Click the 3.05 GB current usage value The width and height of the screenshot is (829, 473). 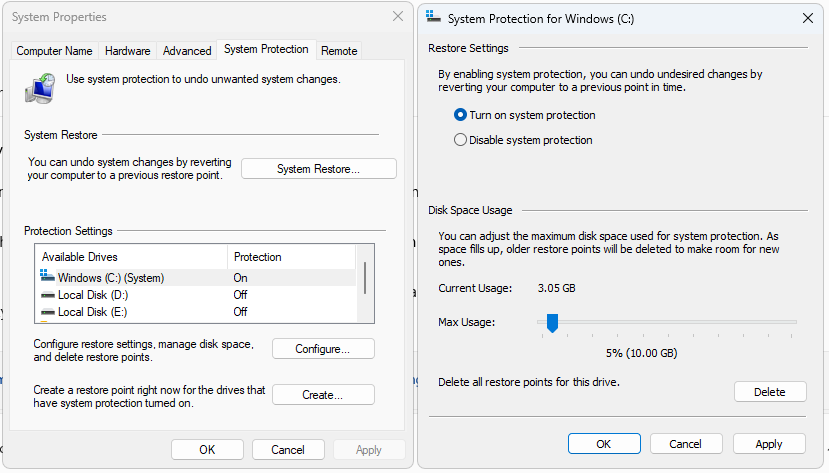tap(557, 288)
